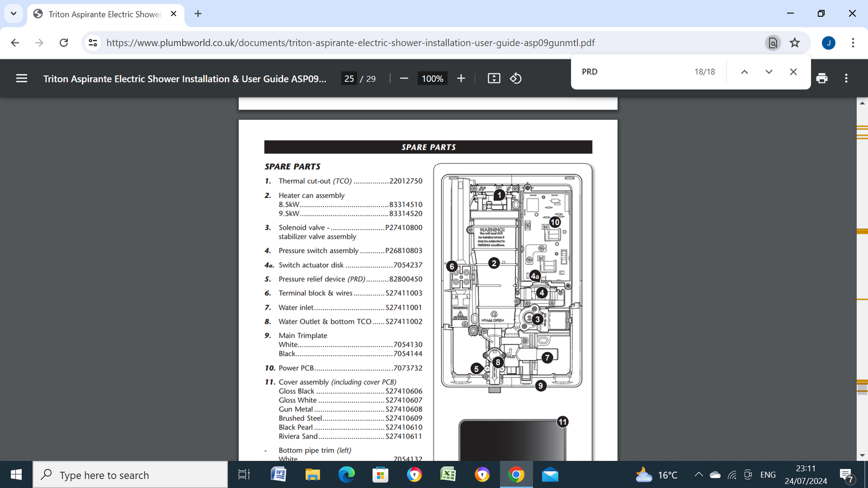Zoom in on the PDF document
Image resolution: width=868 pixels, height=488 pixels.
click(x=461, y=78)
